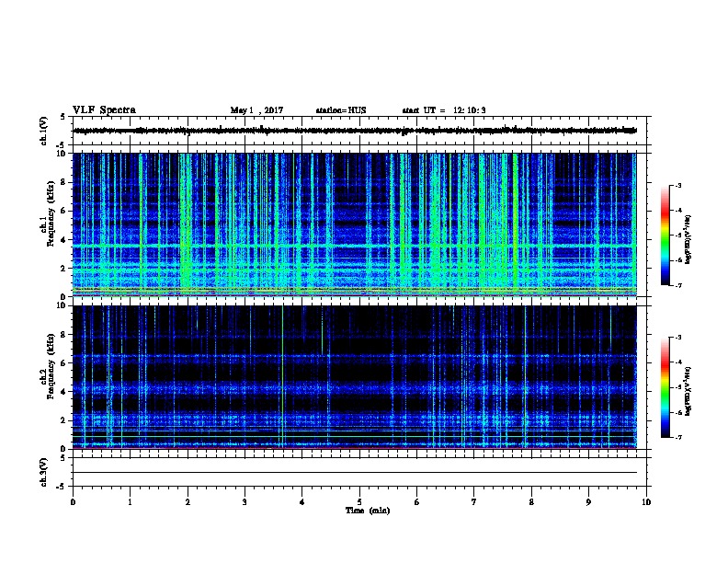
Task: Click the "-3" value on ch.1 color bar
Action: [x=678, y=185]
